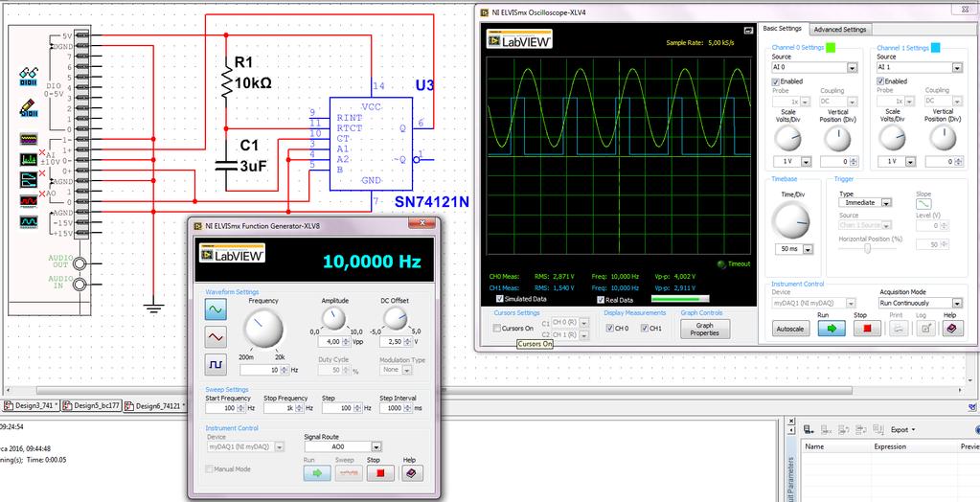Open Help book icon in Function Generator
Image resolution: width=980 pixels, height=502 pixels.
(412, 473)
